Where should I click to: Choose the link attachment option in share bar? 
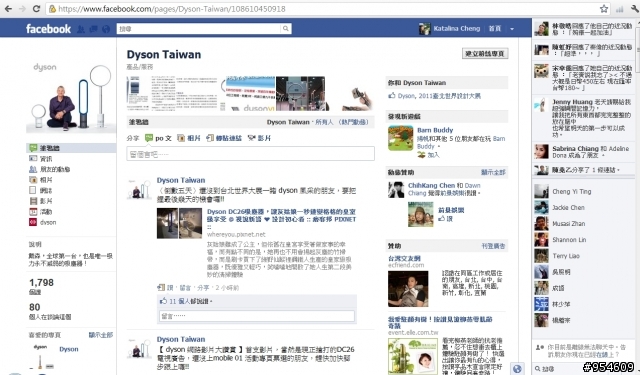pos(224,138)
